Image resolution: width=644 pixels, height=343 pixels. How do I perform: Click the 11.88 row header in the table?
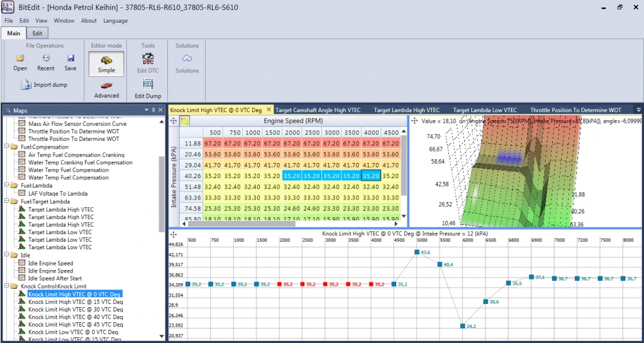point(192,143)
